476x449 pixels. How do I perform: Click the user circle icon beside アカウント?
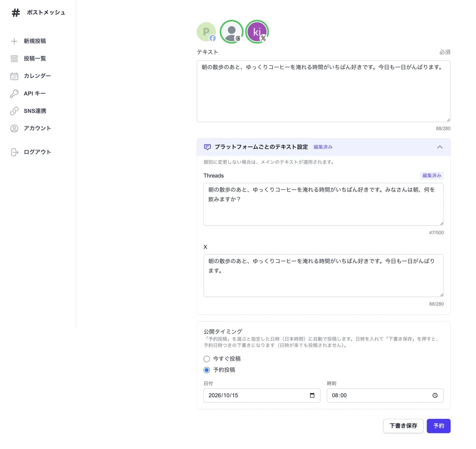click(14, 128)
